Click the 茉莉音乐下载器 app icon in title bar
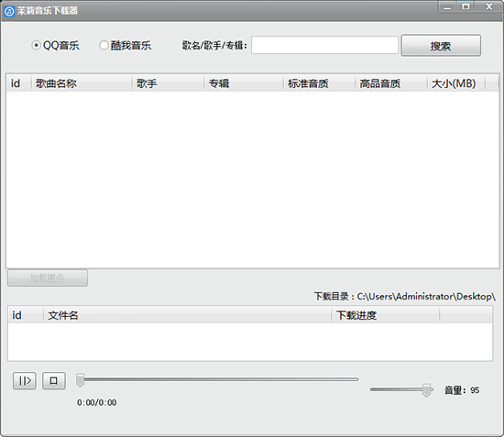 [x=9, y=11]
